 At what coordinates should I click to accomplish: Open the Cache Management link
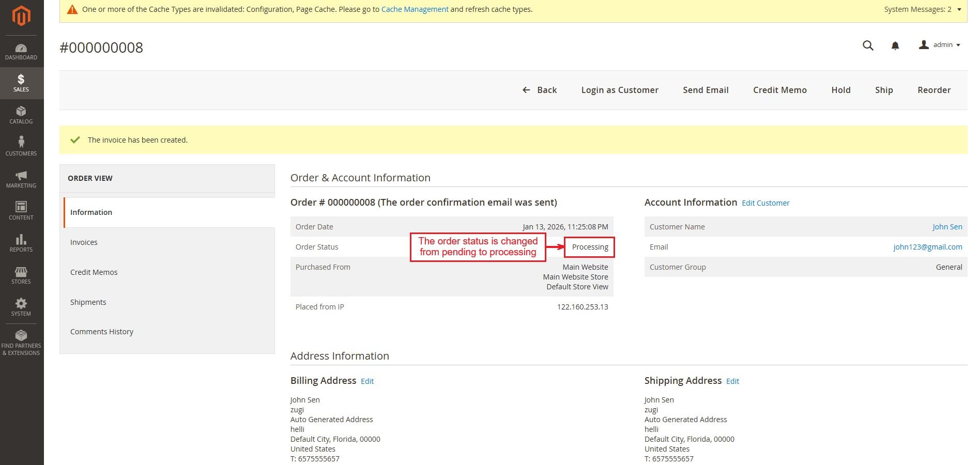(x=415, y=9)
